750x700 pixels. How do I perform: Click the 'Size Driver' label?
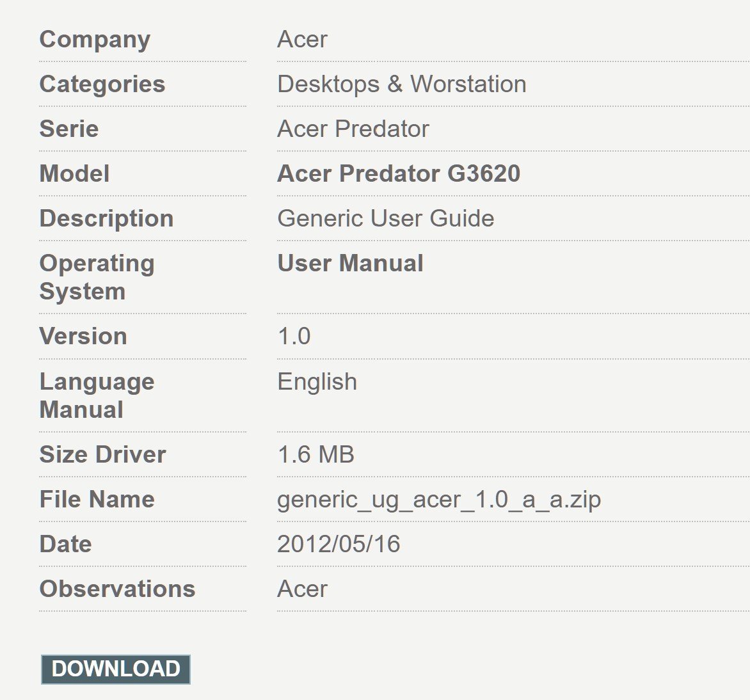pos(103,455)
